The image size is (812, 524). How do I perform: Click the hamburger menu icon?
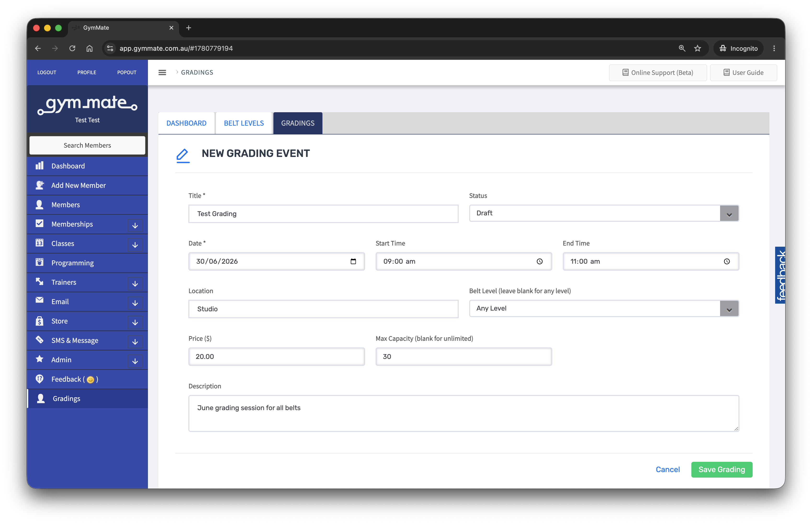pos(162,72)
